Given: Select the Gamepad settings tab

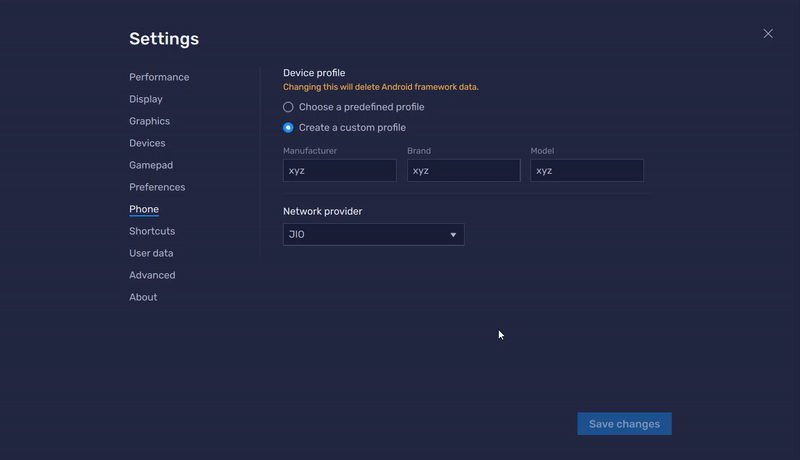Looking at the screenshot, I should [151, 165].
